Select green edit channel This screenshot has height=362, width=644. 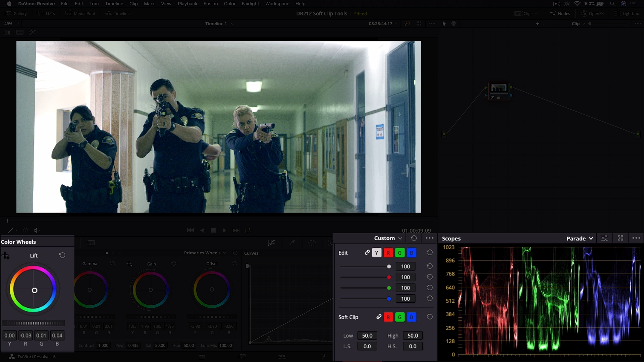click(x=400, y=253)
